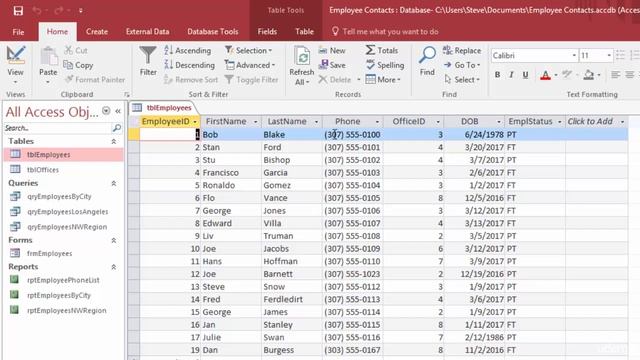Screen dimensions: 640x360
Task: Open the EmployeeID column dropdown arrow
Action: point(195,122)
